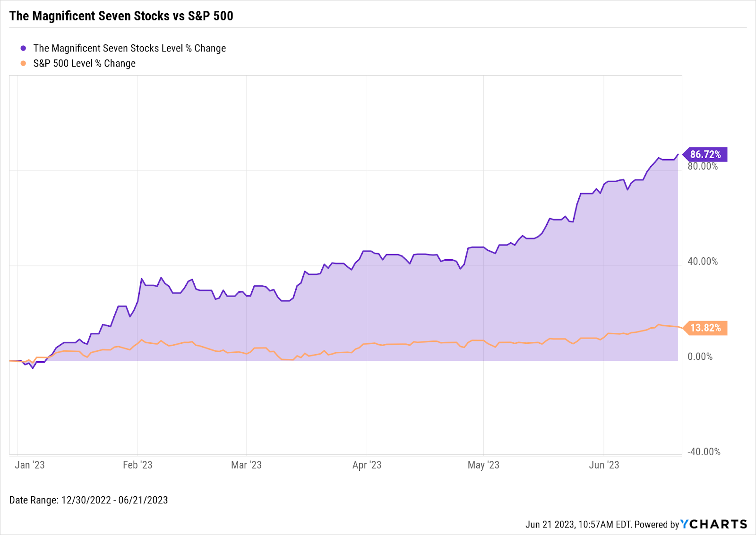Screen dimensions: 756x535
Task: Click the purple 86.72% value tag
Action: (x=705, y=154)
